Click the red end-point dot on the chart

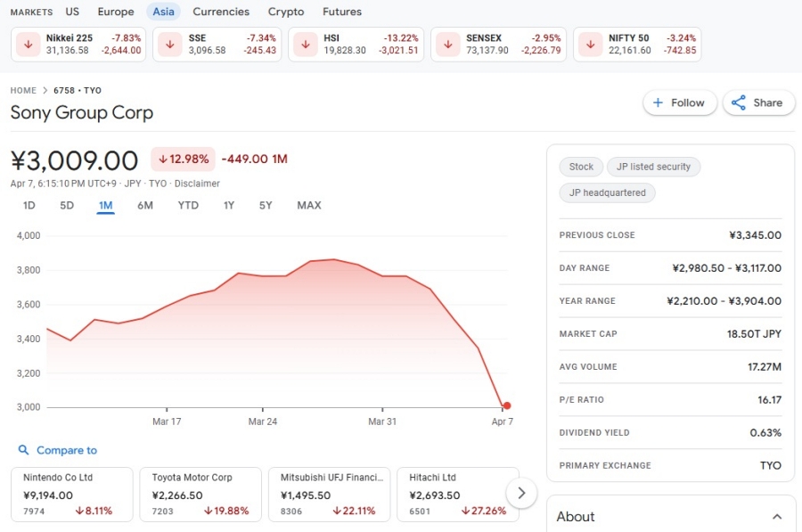(x=507, y=405)
